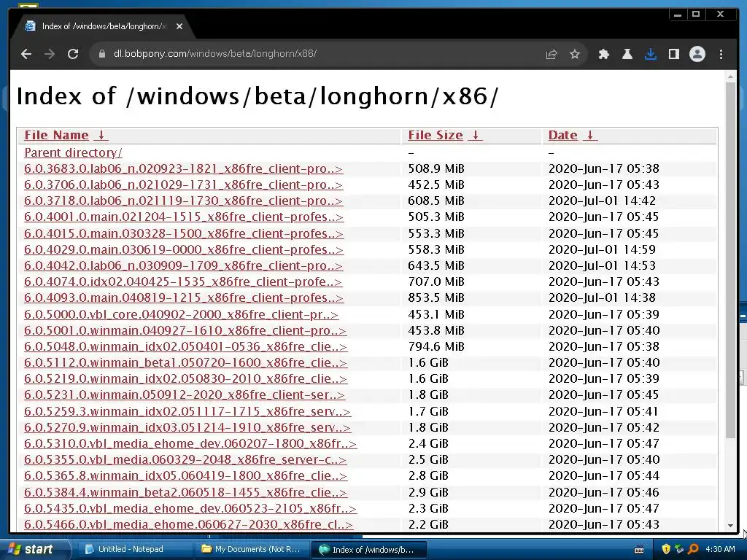Download build 6.0.3683.0.lab06_n.020923-1821
The image size is (747, 560).
[183, 168]
